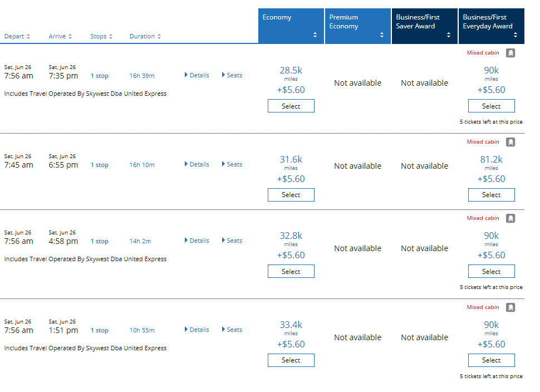Sort by Premium Economy column arrows
This screenshot has width=540, height=392.
pyautogui.click(x=381, y=35)
